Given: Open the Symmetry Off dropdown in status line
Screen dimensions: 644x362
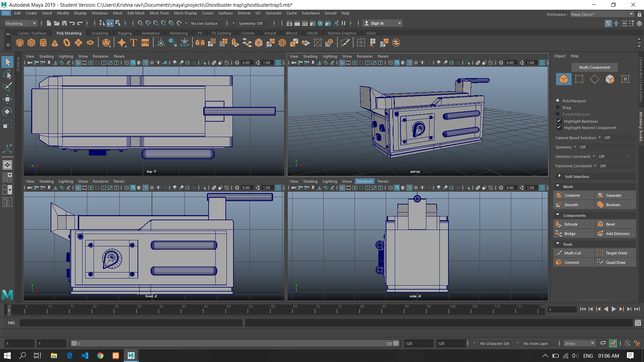Looking at the screenshot, I should click(253, 23).
